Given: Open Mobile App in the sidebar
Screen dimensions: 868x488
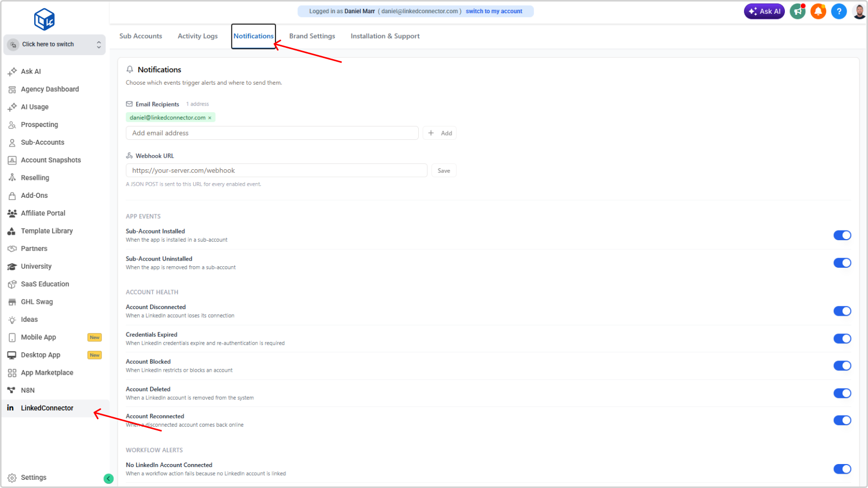Looking at the screenshot, I should pos(38,337).
